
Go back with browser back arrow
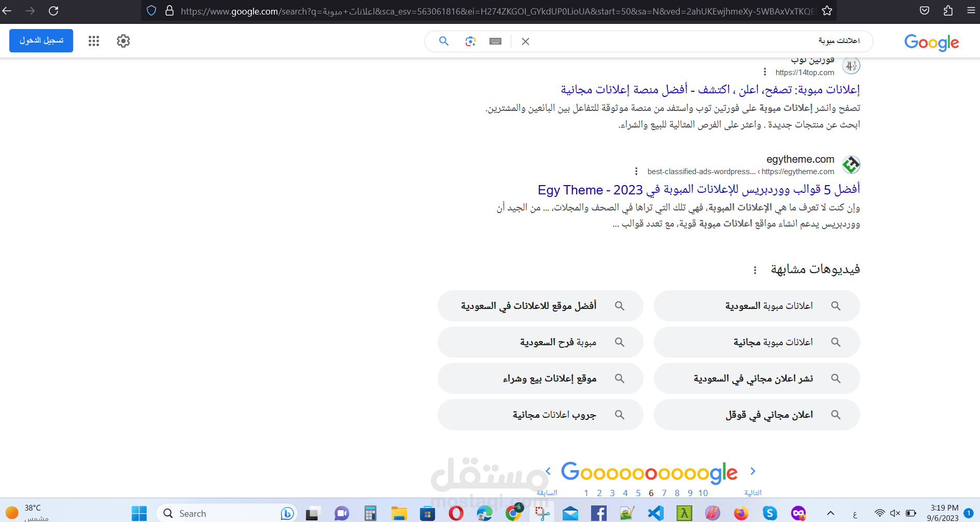7,10
